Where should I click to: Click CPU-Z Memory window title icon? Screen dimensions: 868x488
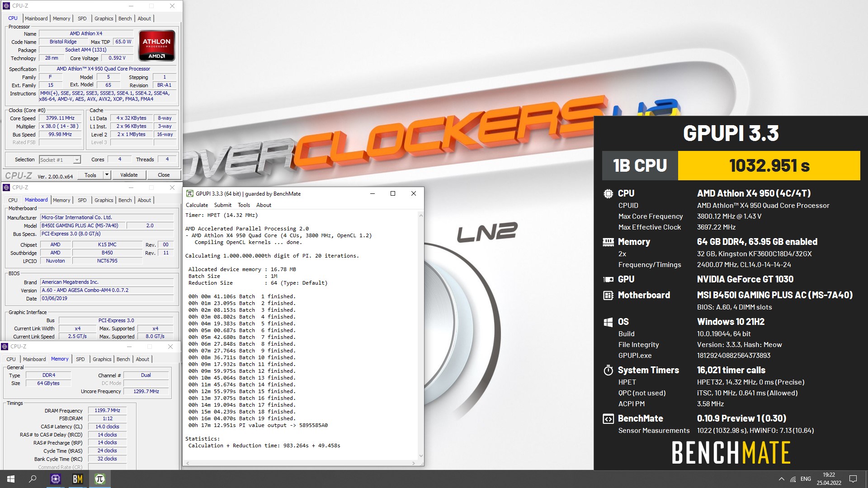pos(5,347)
